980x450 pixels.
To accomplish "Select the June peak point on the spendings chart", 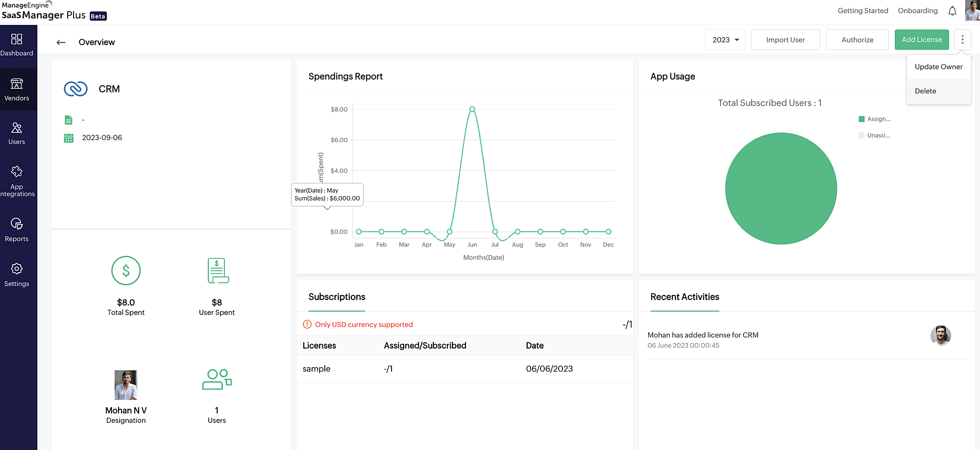I will 472,109.
